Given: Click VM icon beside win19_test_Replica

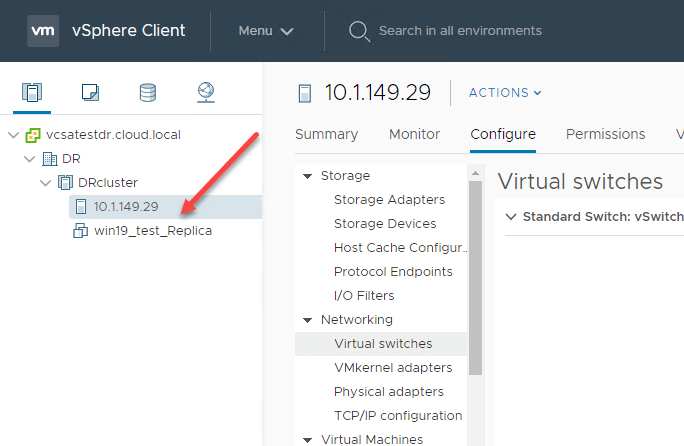Looking at the screenshot, I should 80,230.
